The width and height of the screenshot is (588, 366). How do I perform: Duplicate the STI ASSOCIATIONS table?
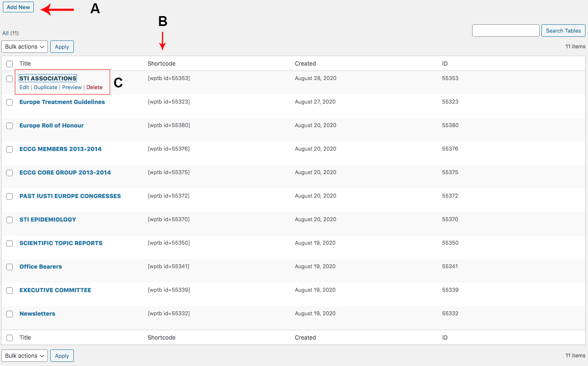(45, 87)
